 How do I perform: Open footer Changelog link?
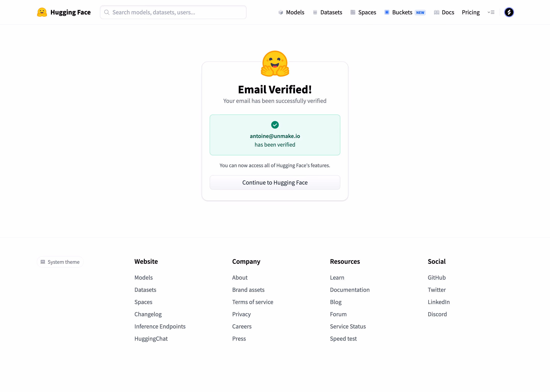[148, 314]
